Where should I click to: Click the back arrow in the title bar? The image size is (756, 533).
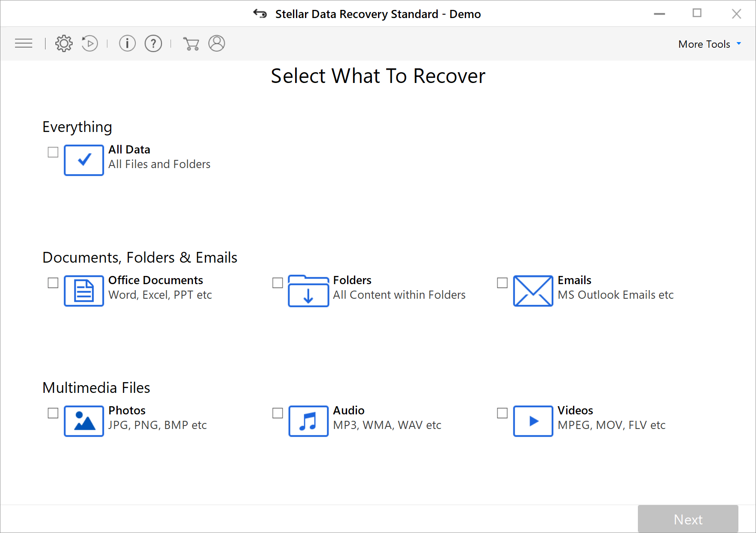coord(260,14)
